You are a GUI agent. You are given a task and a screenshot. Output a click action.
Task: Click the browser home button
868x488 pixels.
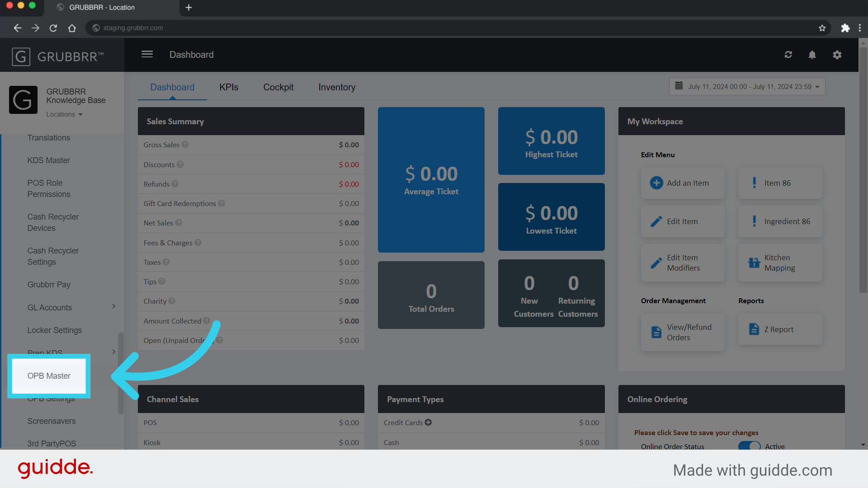click(72, 28)
